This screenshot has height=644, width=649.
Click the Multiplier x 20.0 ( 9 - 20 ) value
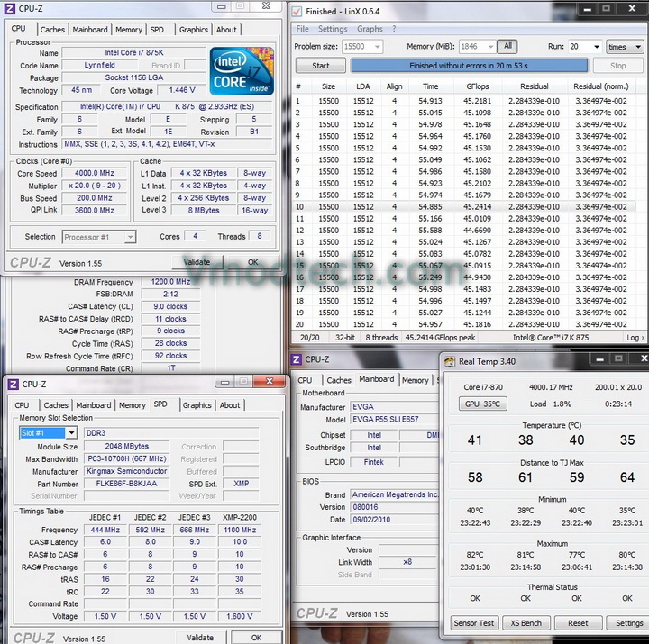tap(95, 186)
